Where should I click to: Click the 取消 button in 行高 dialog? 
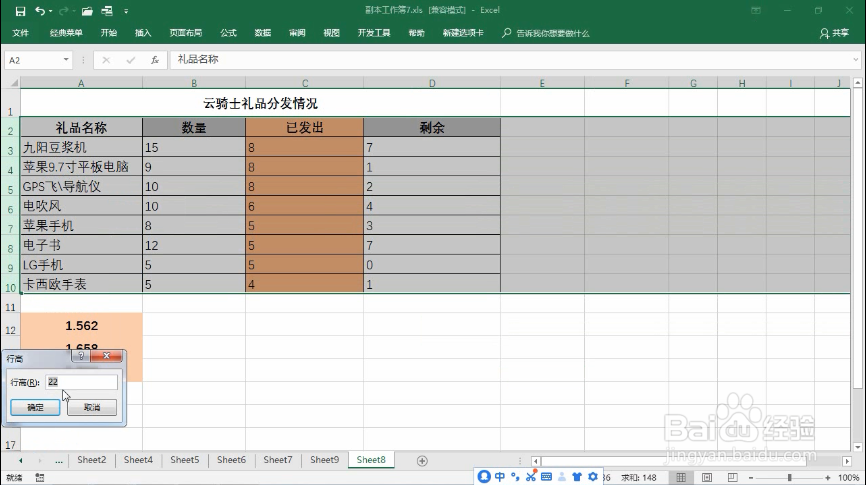(x=92, y=408)
